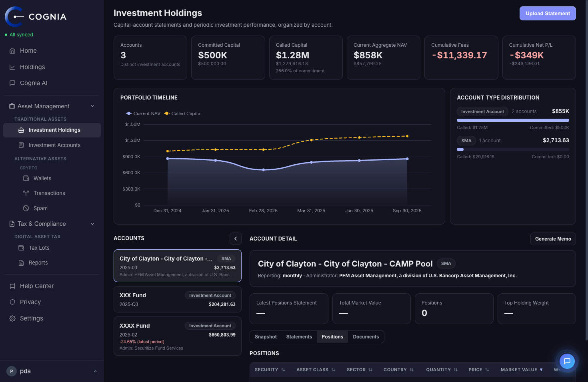Toggle Called Capital series in legend
Image resolution: width=588 pixels, height=382 pixels.
183,113
